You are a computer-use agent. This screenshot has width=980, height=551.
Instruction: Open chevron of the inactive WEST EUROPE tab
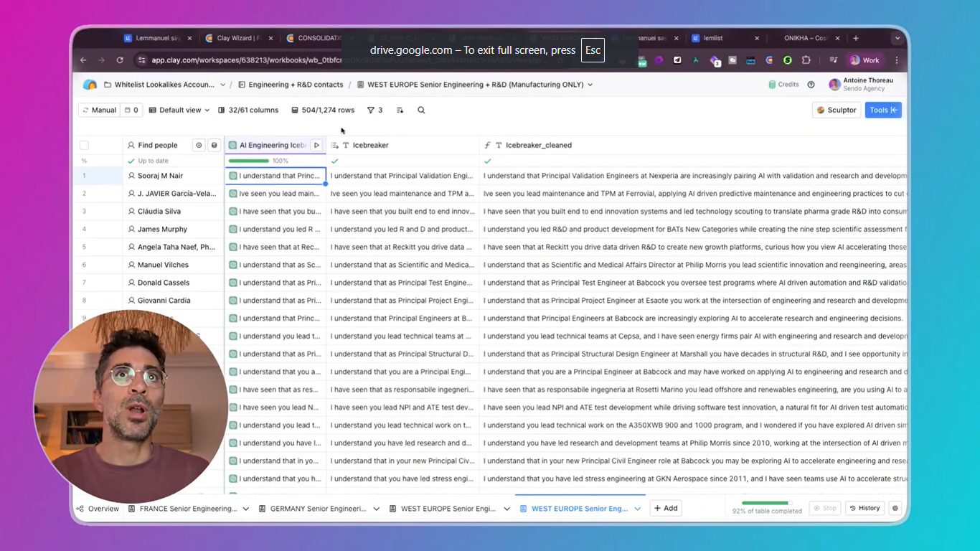click(x=507, y=509)
